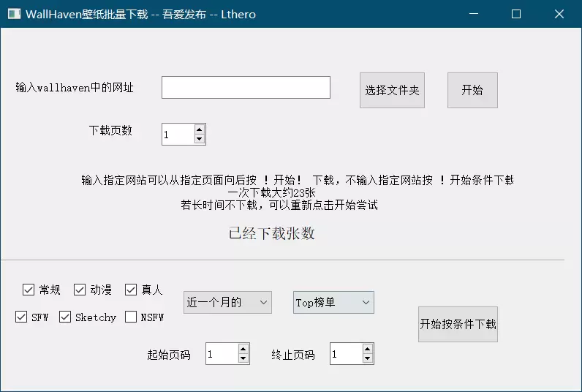Open the Top榜单 sorting dropdown
The width and height of the screenshot is (582, 392).
click(x=333, y=303)
